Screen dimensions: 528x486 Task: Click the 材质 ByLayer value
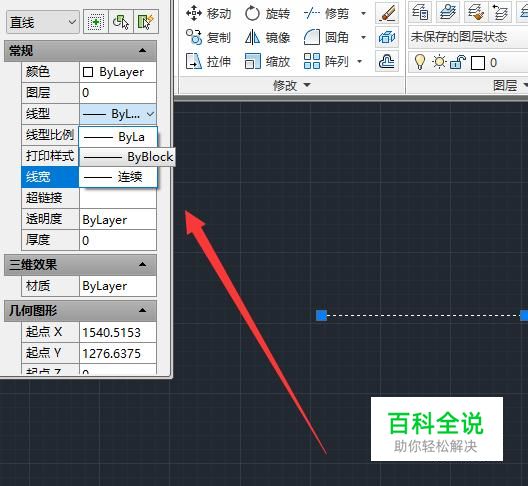pos(118,286)
